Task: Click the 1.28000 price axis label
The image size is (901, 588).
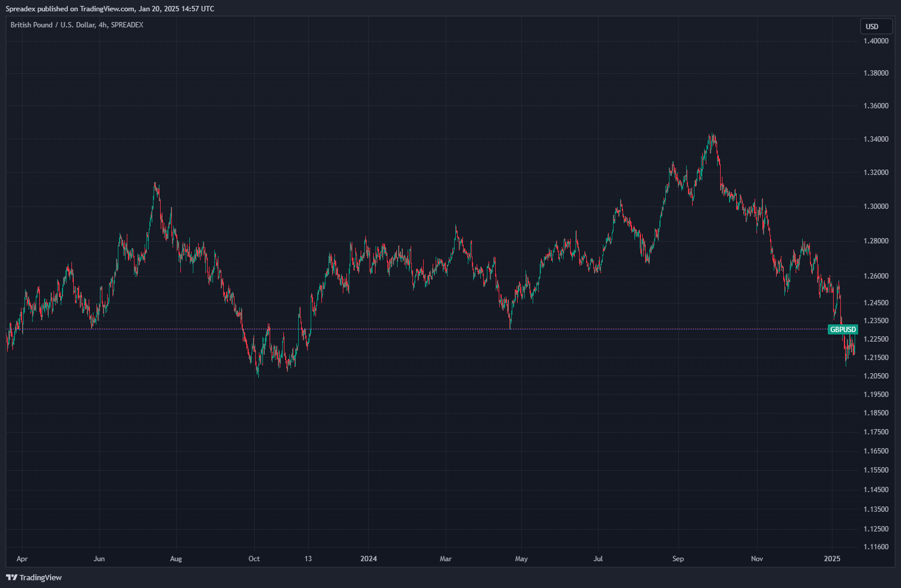Action: click(876, 241)
